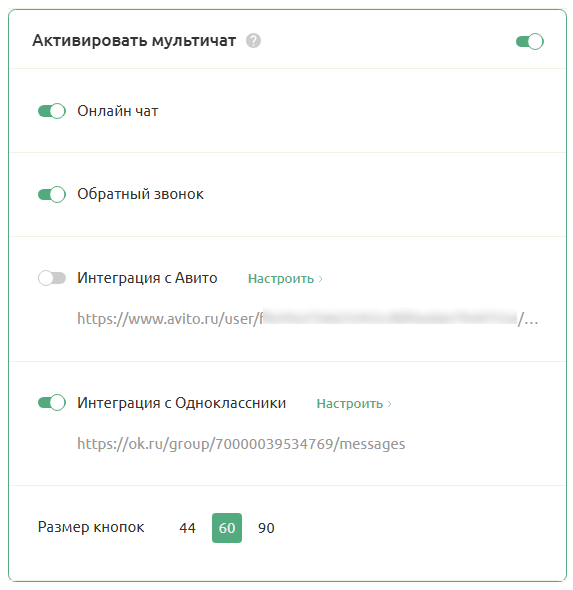Click the Интеграция с Одноклассники label
This screenshot has height=590, width=573.
pos(182,403)
